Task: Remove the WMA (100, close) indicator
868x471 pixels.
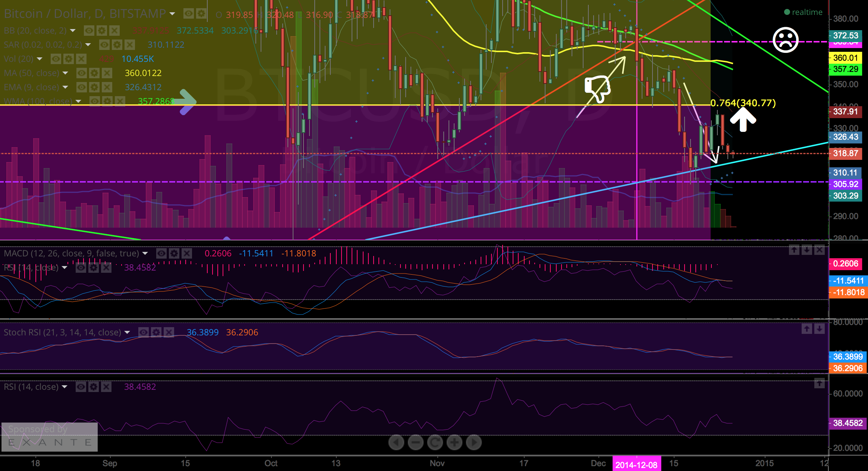Action: click(120, 101)
